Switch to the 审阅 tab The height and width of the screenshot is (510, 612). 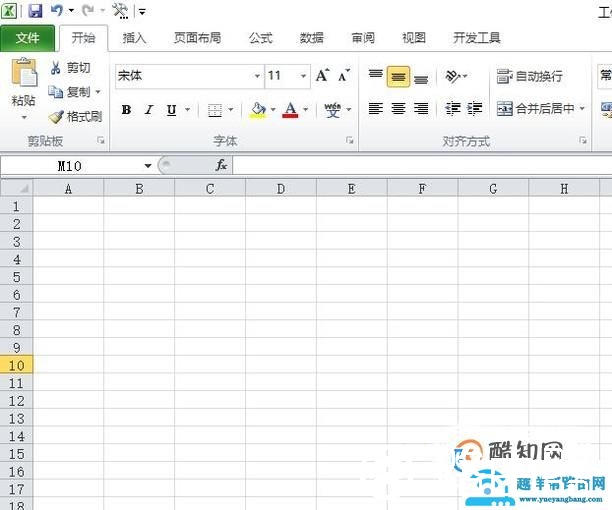click(x=363, y=38)
